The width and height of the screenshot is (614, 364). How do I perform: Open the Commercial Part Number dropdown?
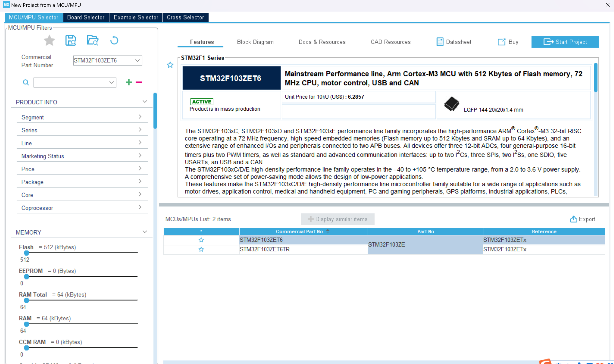coord(137,60)
